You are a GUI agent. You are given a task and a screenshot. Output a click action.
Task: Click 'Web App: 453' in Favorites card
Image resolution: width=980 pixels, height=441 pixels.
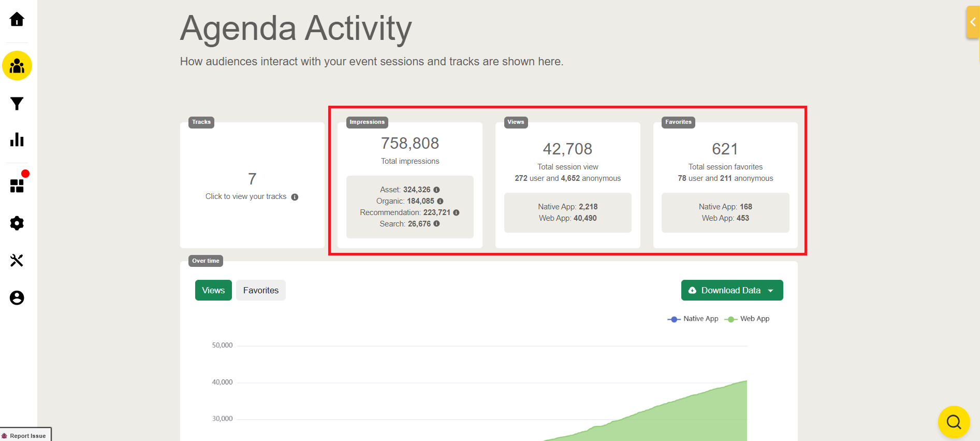point(725,218)
